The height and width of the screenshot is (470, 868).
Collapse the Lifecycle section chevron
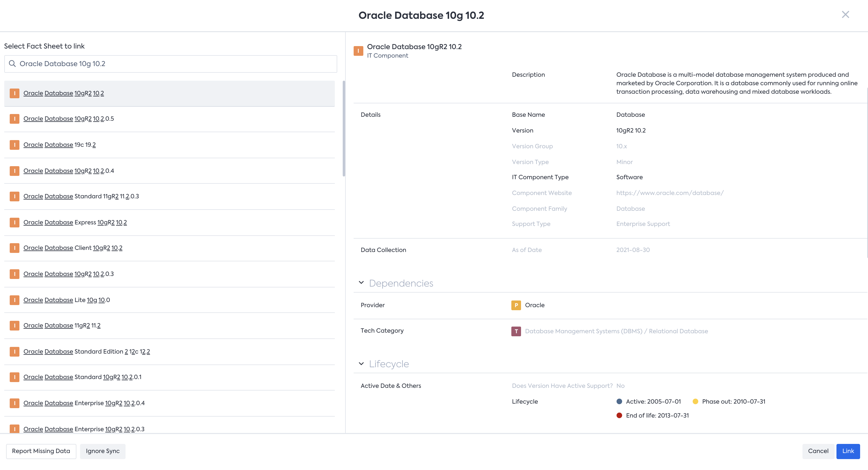361,364
